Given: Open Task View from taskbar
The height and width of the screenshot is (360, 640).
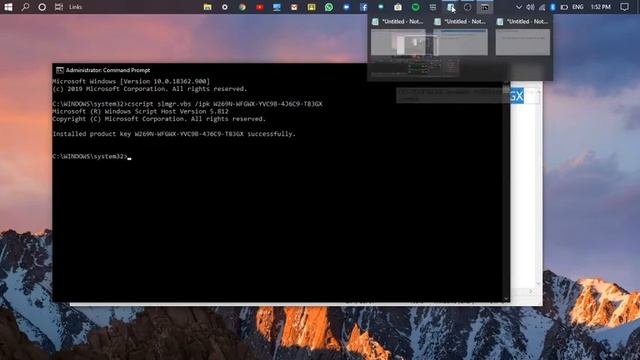Looking at the screenshot, I should coord(59,7).
